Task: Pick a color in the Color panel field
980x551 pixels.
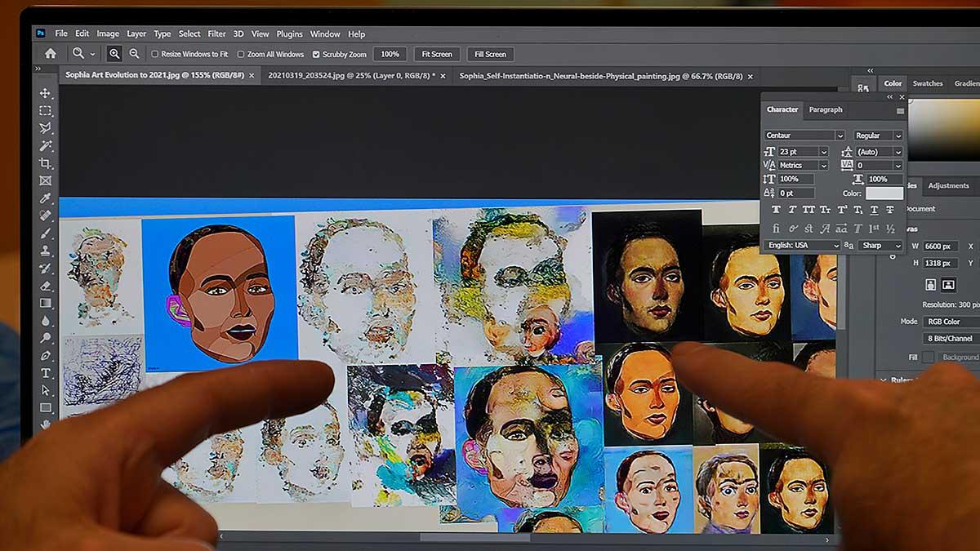Action: pos(944,129)
